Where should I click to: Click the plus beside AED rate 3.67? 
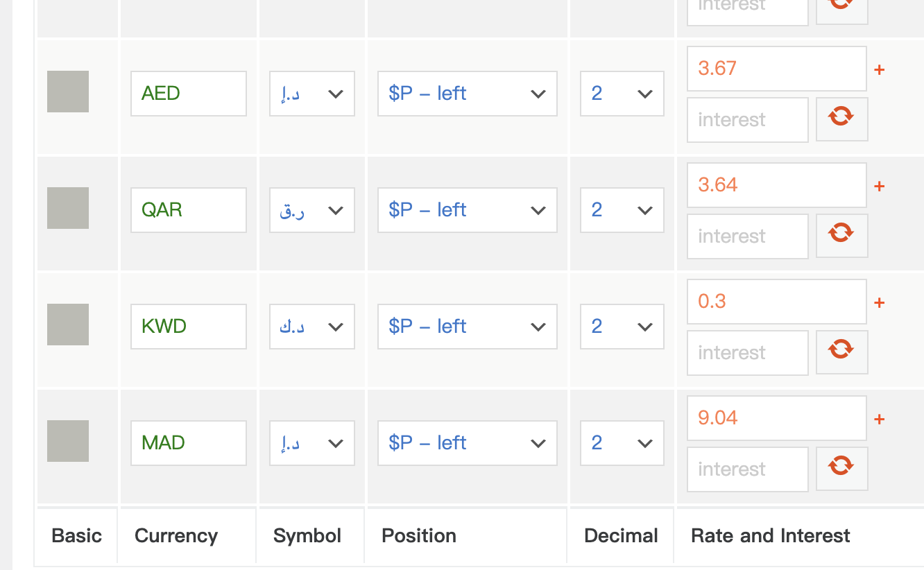(x=879, y=69)
